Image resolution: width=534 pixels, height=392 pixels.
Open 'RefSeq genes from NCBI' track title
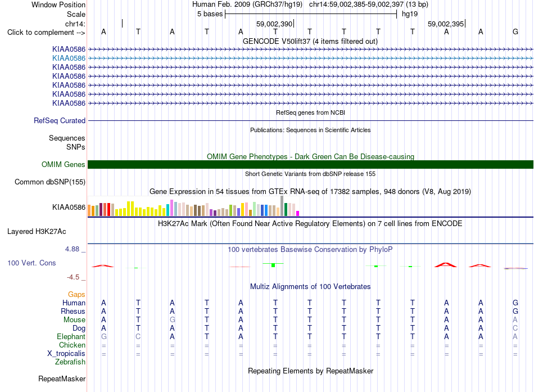point(310,112)
